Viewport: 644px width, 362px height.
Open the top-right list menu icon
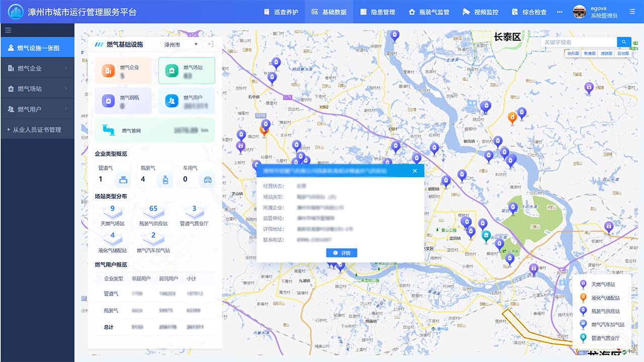coord(632,12)
